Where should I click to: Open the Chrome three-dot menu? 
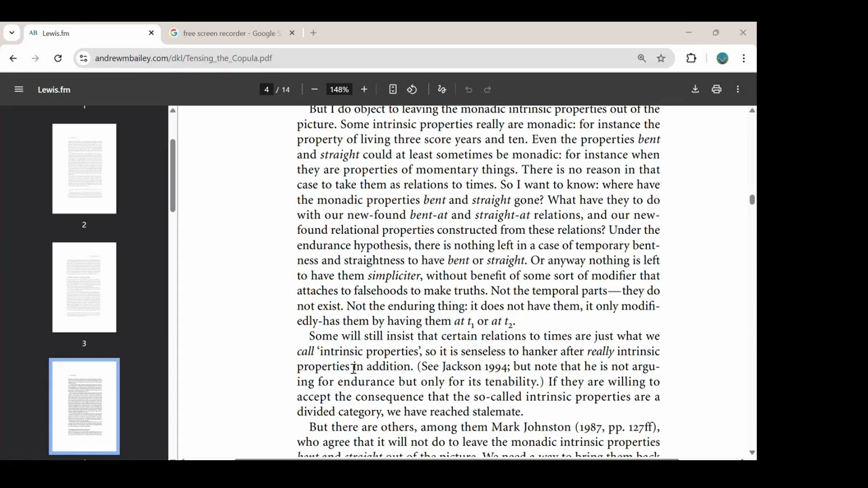point(744,58)
